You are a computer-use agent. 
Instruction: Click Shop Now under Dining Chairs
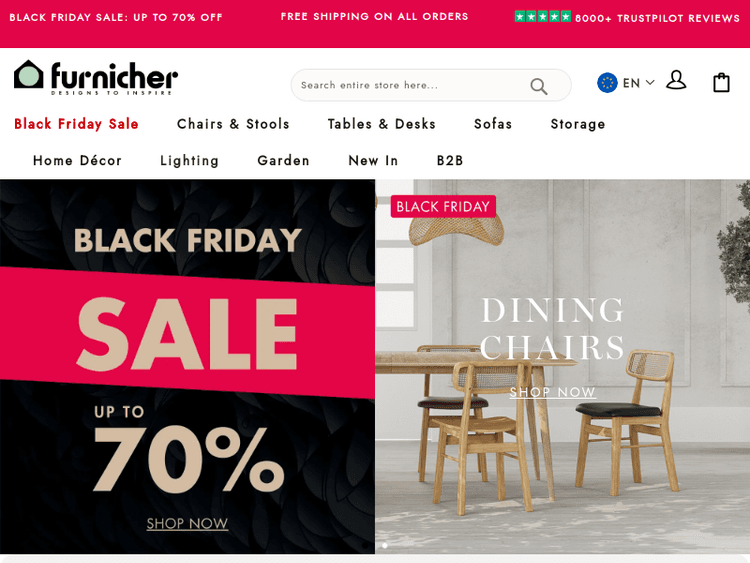click(x=552, y=392)
